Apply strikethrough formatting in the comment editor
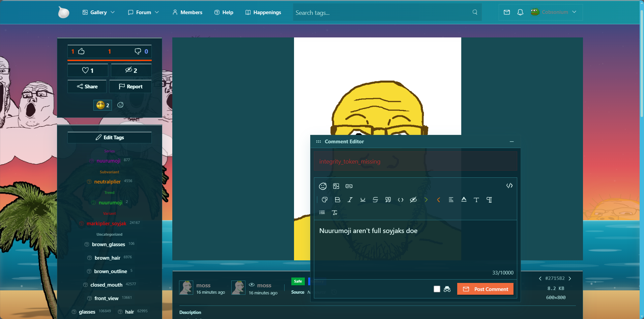Viewport: 644px width, 319px height. click(375, 200)
